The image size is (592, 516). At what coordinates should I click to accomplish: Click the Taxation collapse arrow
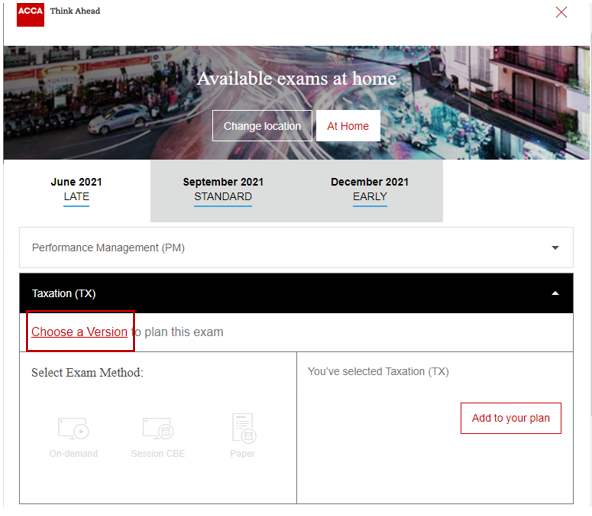click(x=555, y=293)
